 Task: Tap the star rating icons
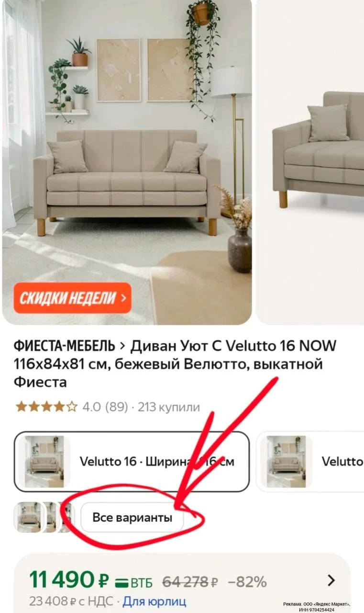click(46, 407)
